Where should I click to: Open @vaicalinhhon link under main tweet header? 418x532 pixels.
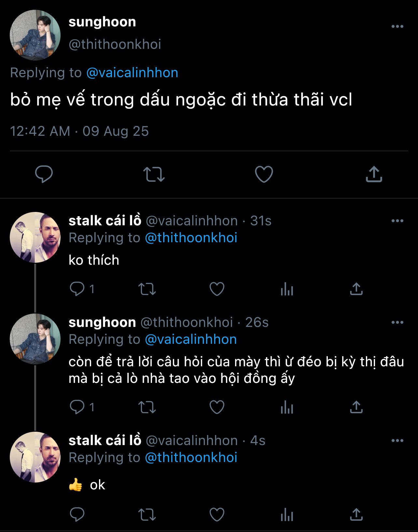point(132,73)
